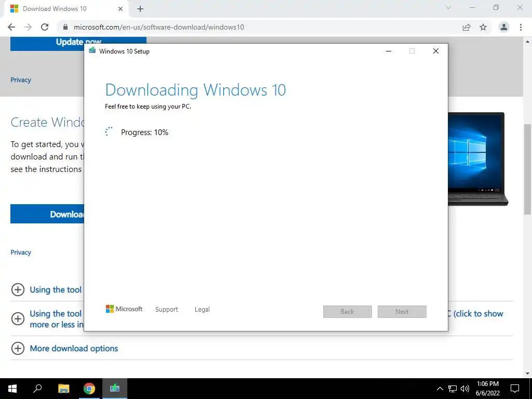Reload the Microsoft download page
532x399 pixels.
pyautogui.click(x=45, y=27)
